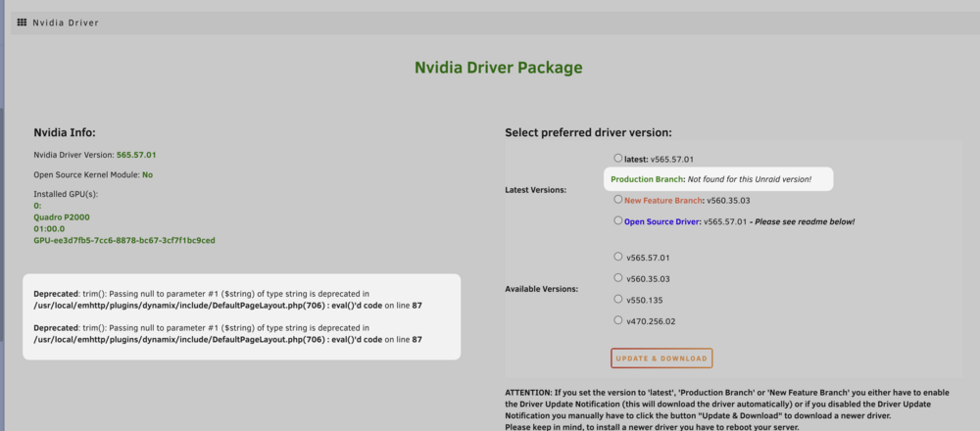Viewport: 980px width, 431px height.
Task: Click the Open Source Kernel Module 'No' value
Action: pos(148,175)
